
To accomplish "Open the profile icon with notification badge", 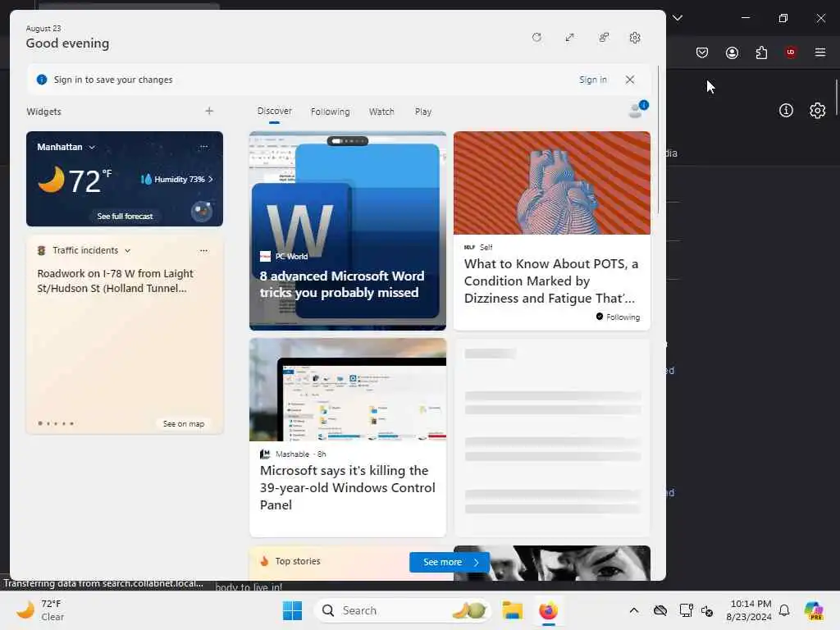I will point(637,109).
